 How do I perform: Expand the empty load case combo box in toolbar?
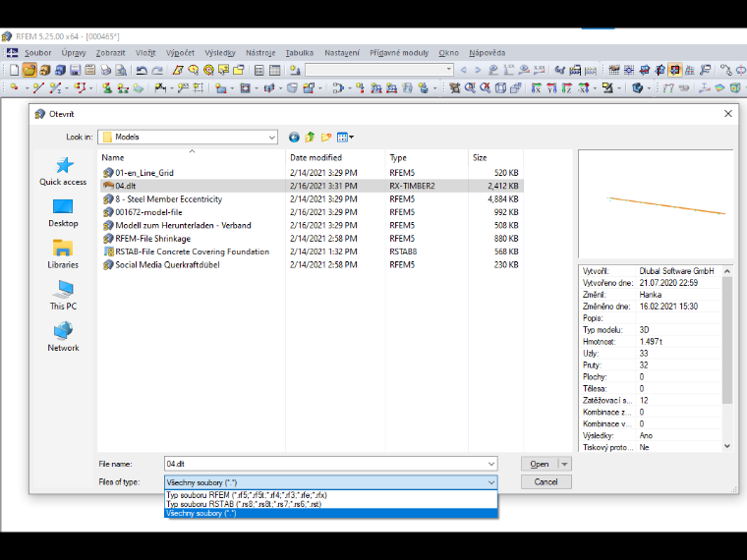449,70
